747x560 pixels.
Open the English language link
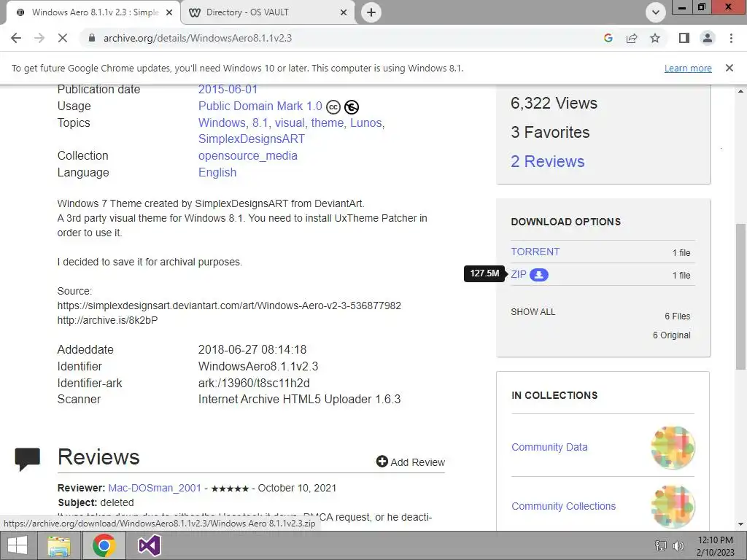tap(217, 172)
